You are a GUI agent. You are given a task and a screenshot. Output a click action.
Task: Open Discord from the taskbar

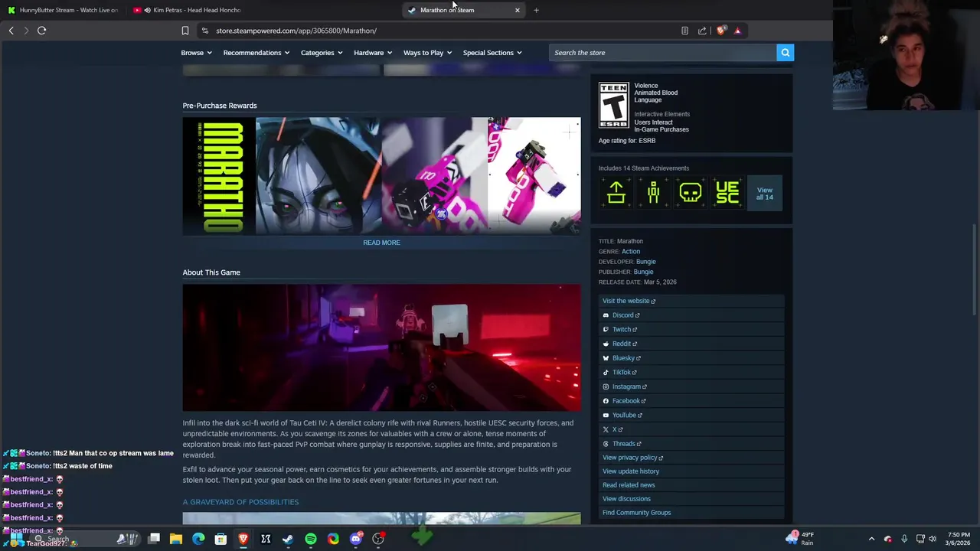tap(355, 539)
